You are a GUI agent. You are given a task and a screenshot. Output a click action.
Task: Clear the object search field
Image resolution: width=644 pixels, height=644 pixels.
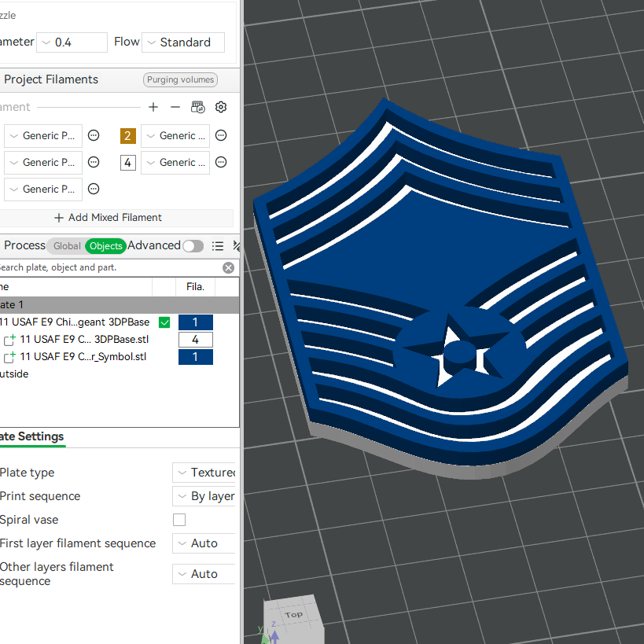(228, 268)
